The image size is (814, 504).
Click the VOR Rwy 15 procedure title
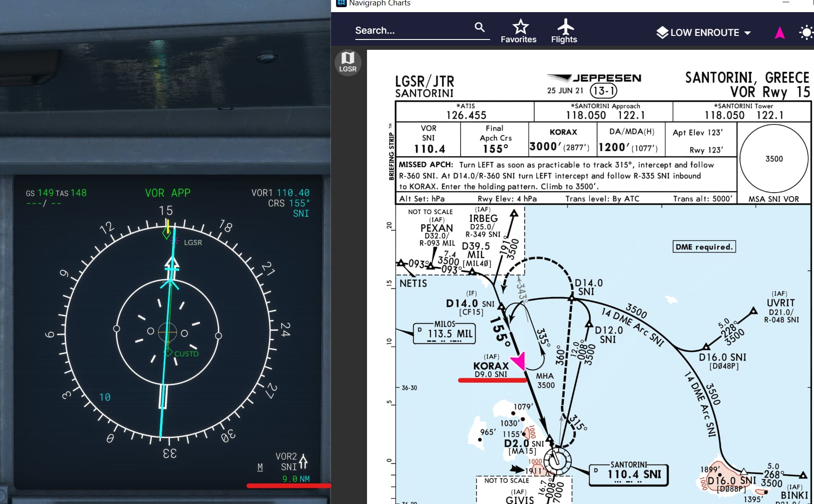(770, 92)
